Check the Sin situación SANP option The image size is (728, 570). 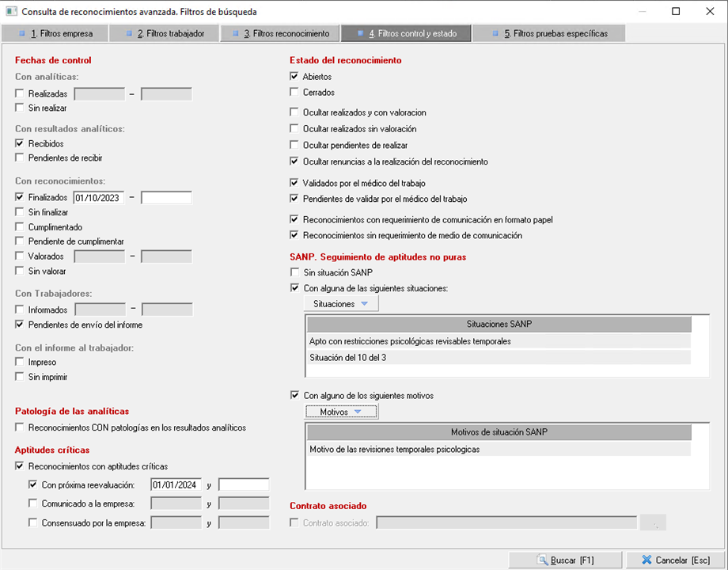click(295, 272)
